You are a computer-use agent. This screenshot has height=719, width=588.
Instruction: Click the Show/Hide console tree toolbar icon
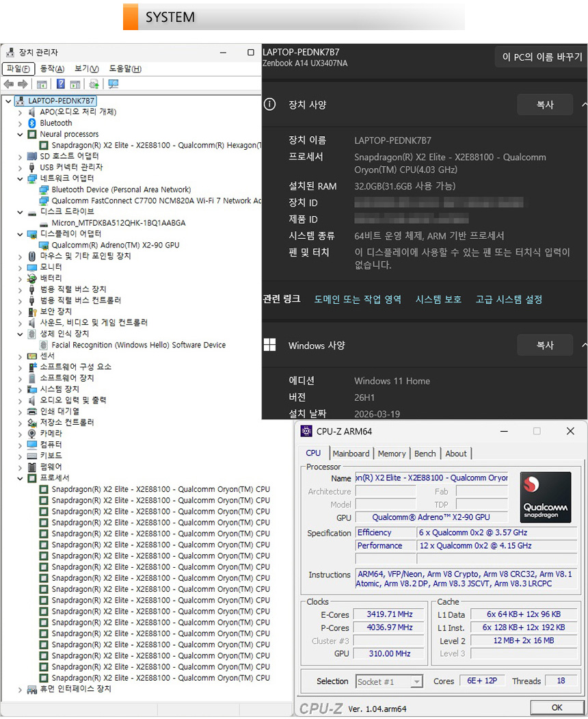pos(42,84)
